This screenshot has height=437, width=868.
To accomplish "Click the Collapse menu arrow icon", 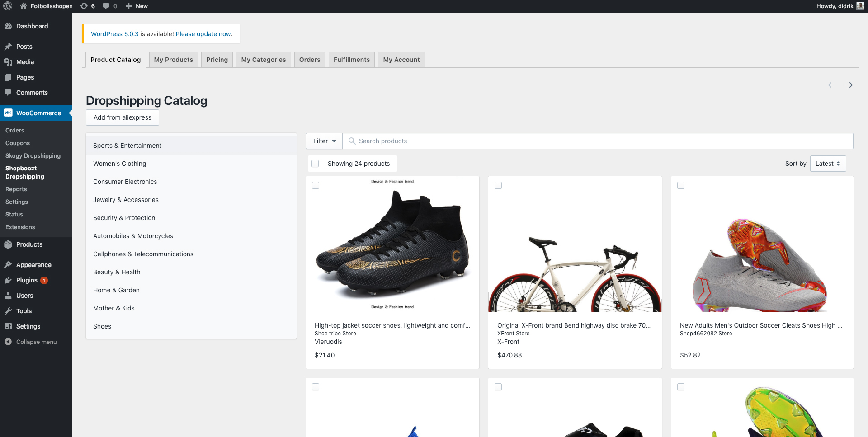I will [x=8, y=342].
